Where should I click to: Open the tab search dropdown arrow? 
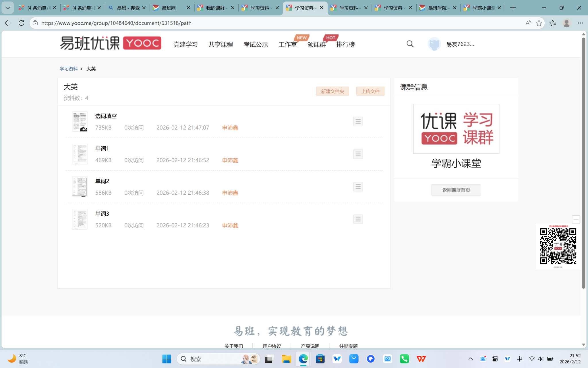[8, 8]
